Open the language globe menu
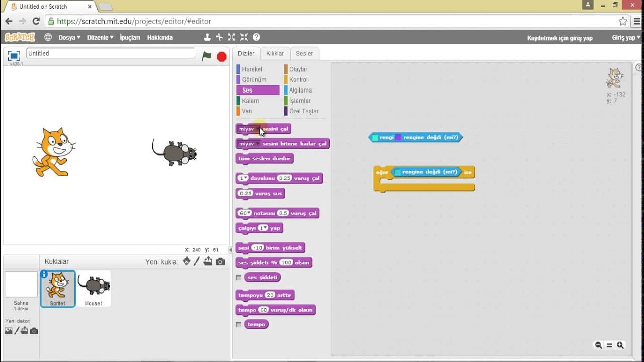The width and height of the screenshot is (644, 362). [48, 37]
